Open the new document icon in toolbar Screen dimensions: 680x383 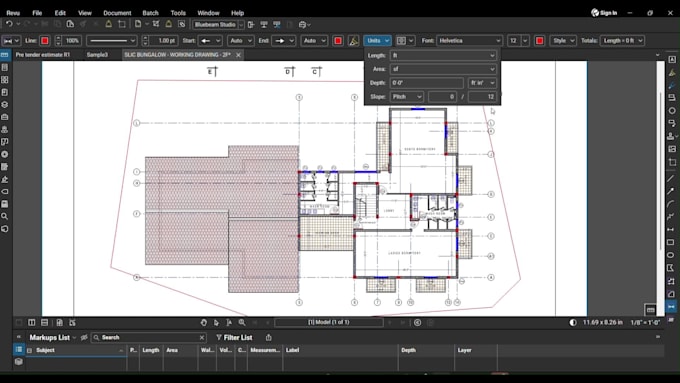click(137, 24)
